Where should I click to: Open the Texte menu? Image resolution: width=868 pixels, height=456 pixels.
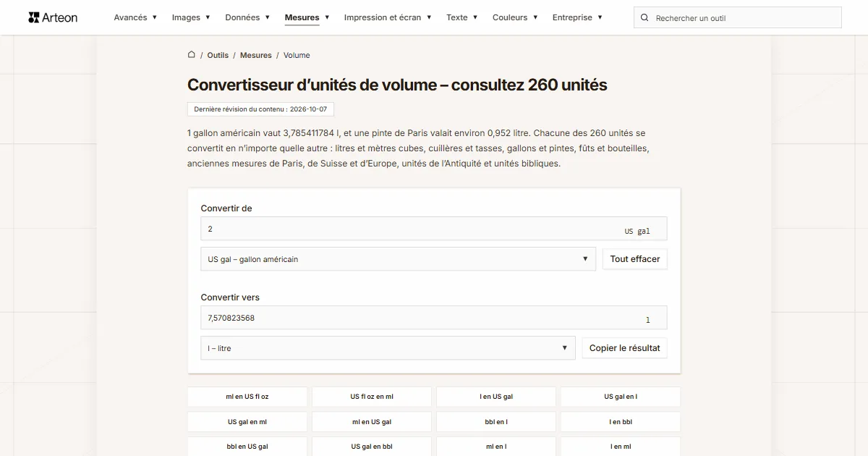[461, 17]
